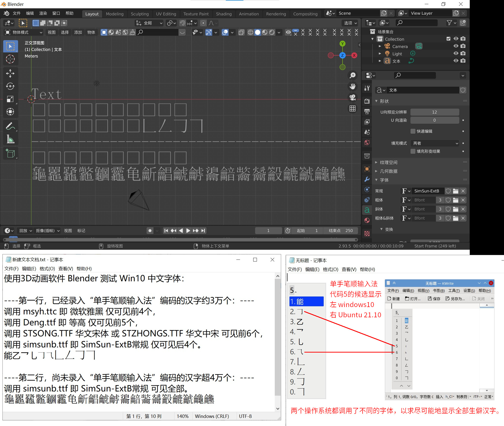Expand the Camera tree item
The height and width of the screenshot is (426, 504).
380,46
